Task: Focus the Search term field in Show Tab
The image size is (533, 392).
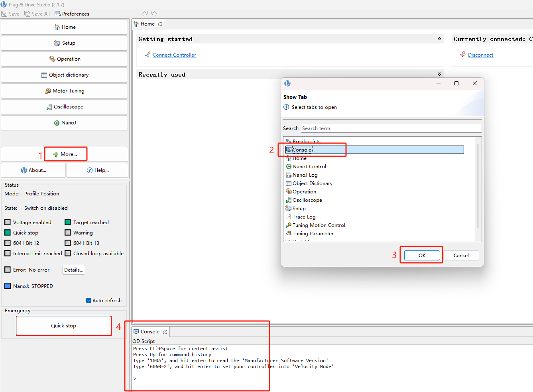Action: click(x=391, y=128)
